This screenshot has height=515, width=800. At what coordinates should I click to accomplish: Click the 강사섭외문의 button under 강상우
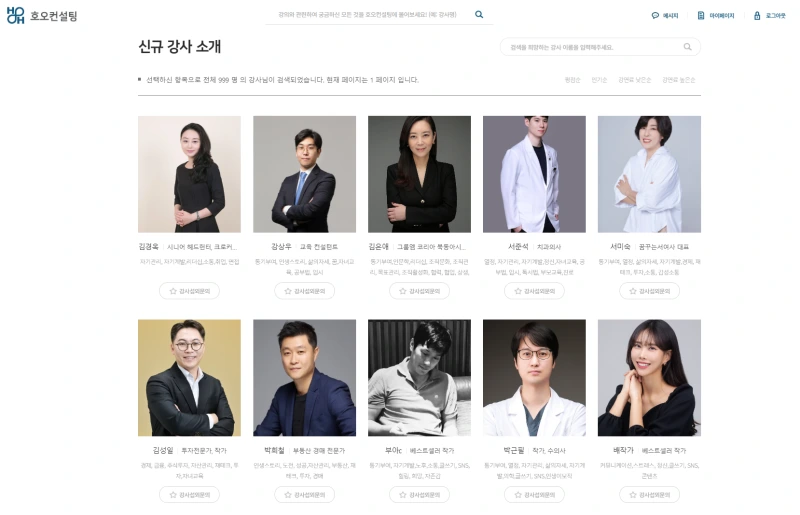click(x=305, y=291)
